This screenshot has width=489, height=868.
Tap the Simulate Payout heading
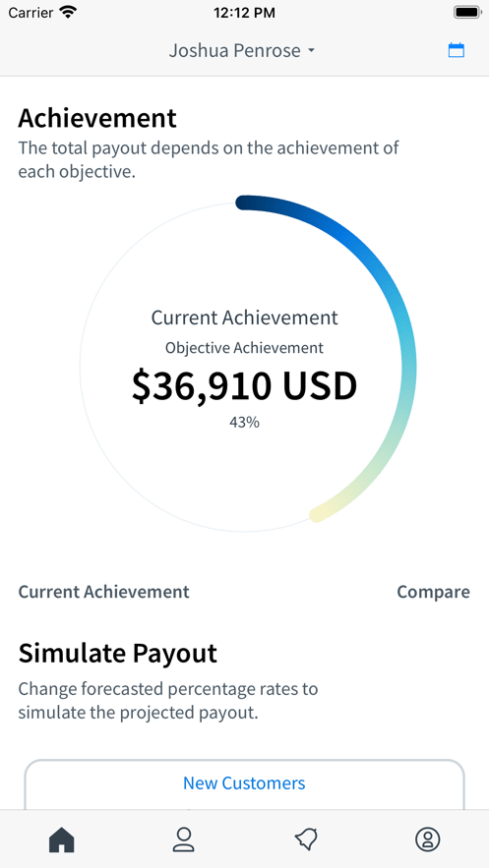click(117, 654)
